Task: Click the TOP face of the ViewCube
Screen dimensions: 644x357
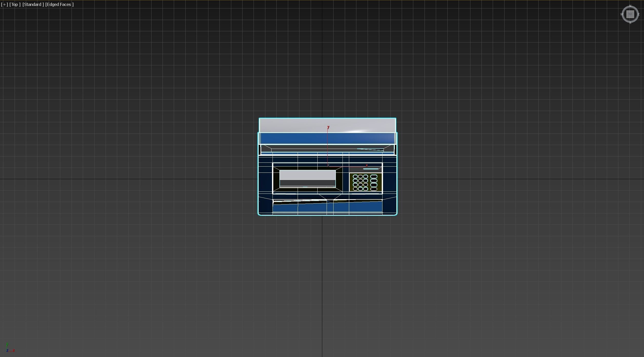Action: pos(630,14)
